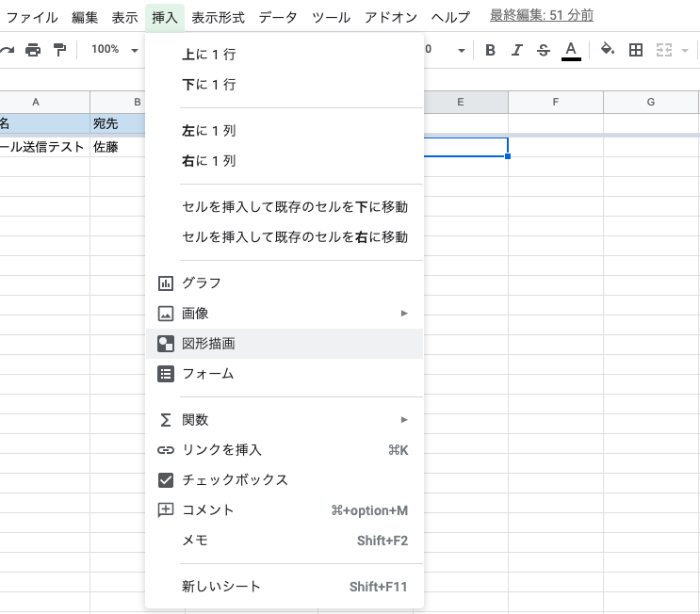Open the font size dropdown arrow

coord(462,51)
